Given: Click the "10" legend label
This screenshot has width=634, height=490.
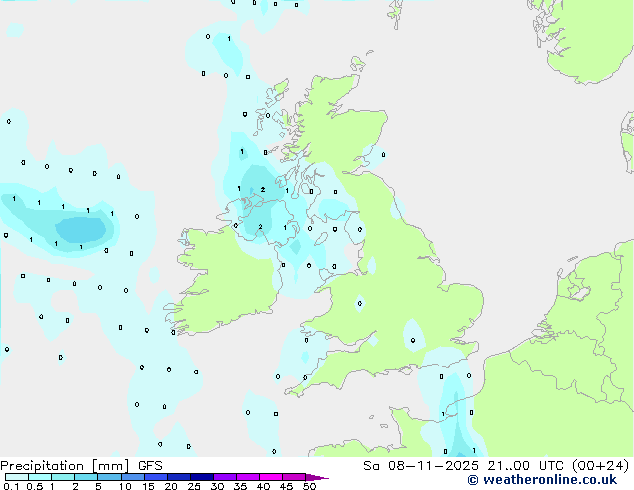Looking at the screenshot, I should [x=125, y=486].
